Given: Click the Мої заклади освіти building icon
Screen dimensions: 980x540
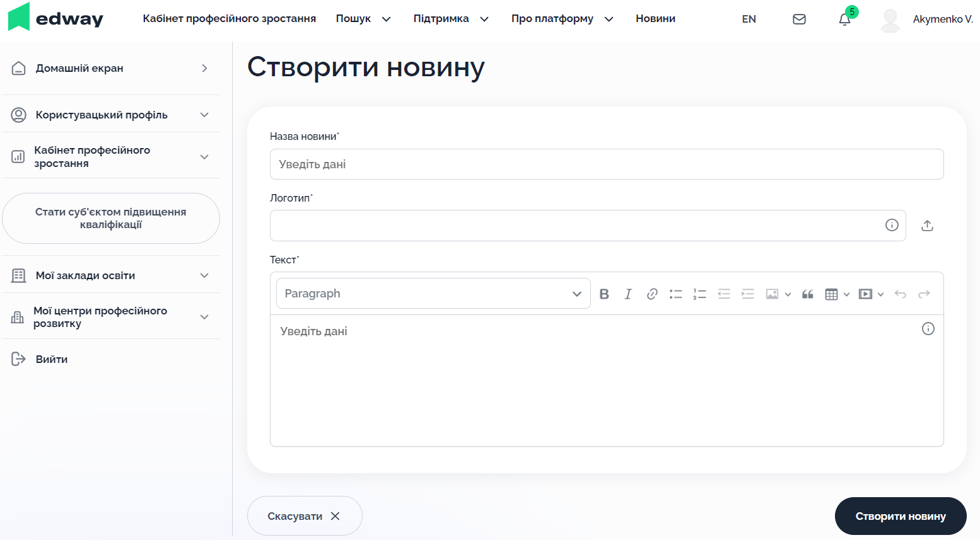Looking at the screenshot, I should tap(19, 275).
